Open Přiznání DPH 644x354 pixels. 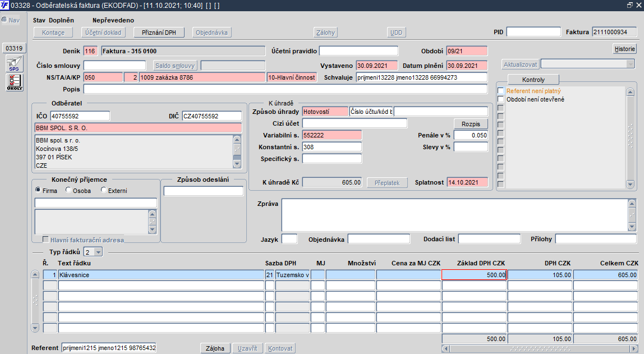click(159, 33)
